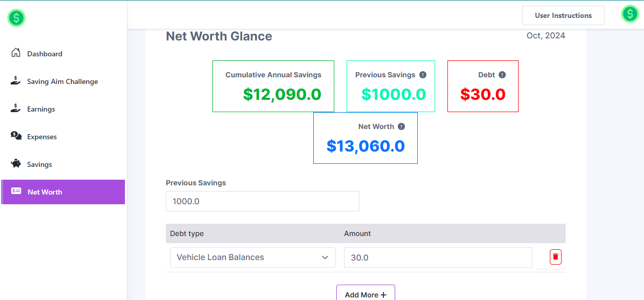Go to the Earnings section
Viewport: 644px width, 300px height.
tap(41, 109)
